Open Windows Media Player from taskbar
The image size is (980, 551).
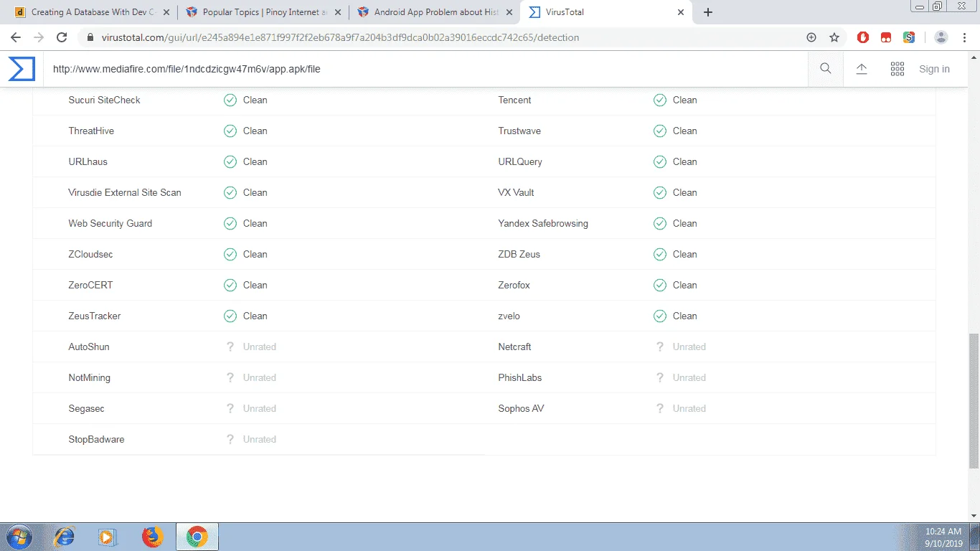click(x=108, y=537)
